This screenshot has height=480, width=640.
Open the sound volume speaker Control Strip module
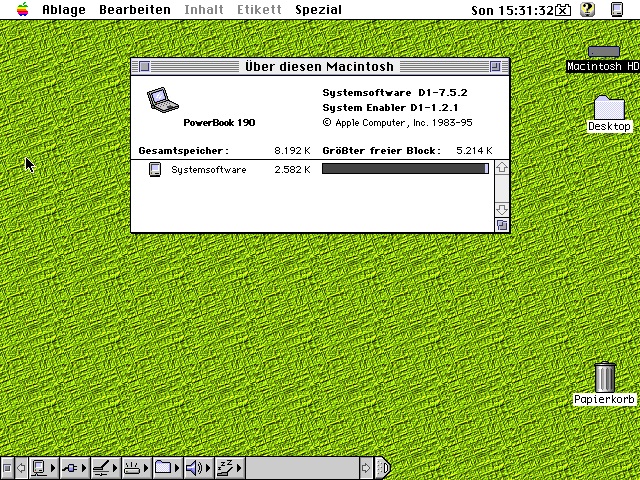coord(198,468)
